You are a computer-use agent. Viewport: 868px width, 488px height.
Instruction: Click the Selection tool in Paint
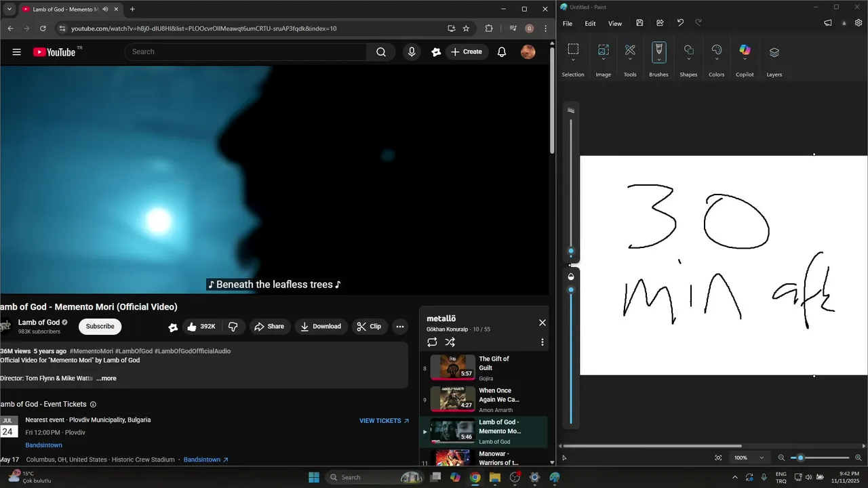click(573, 49)
